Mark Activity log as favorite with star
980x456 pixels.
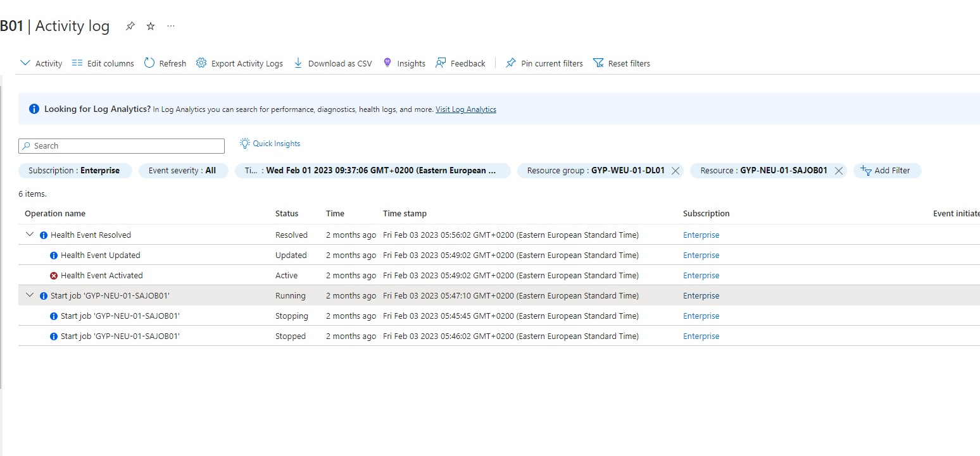coord(150,27)
